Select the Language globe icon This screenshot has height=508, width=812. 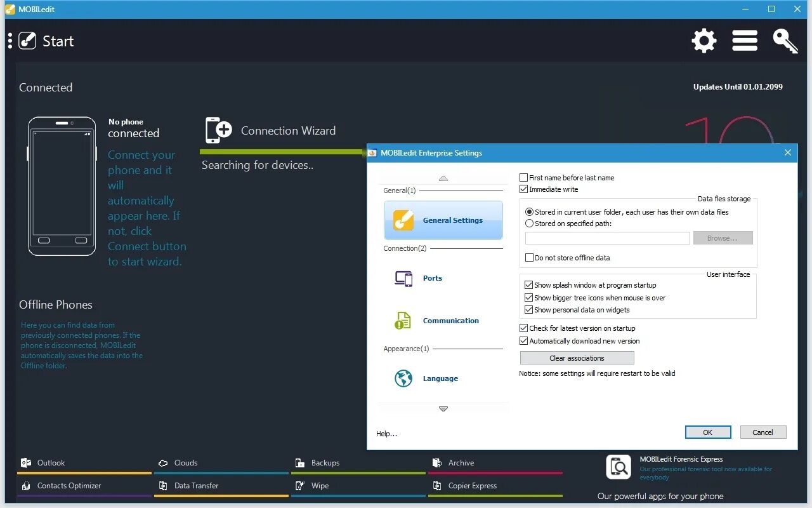click(x=403, y=378)
